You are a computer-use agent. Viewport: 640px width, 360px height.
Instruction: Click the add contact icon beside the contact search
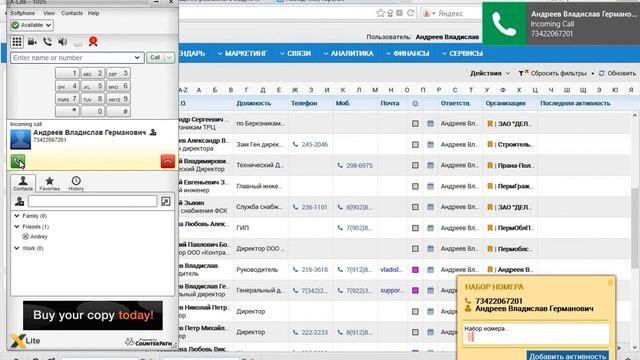(19, 201)
